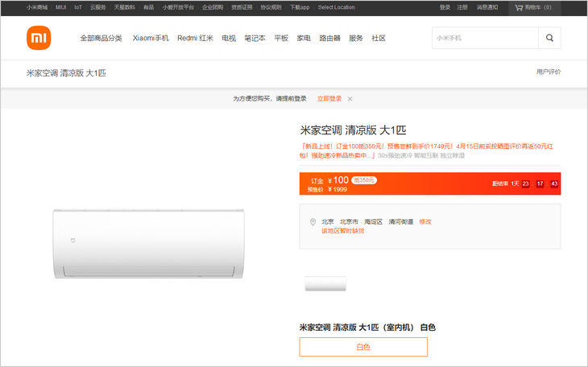Click 登录 in the top bar
The height and width of the screenshot is (367, 588).
445,7
